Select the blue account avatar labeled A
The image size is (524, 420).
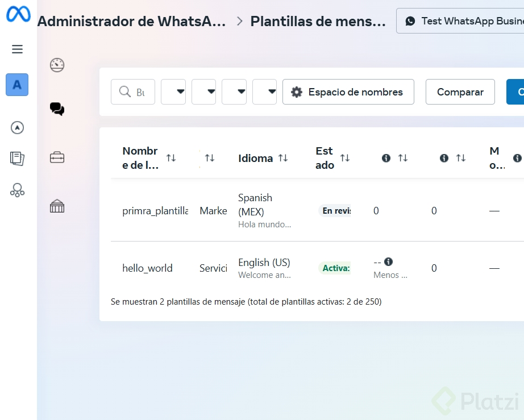[x=17, y=85]
